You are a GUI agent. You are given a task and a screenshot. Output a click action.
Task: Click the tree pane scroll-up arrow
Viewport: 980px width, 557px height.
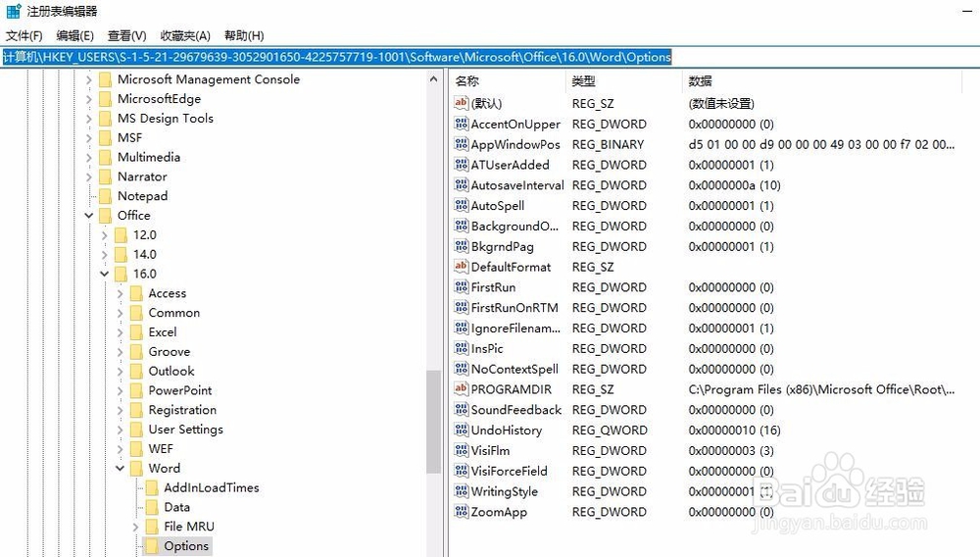[434, 78]
